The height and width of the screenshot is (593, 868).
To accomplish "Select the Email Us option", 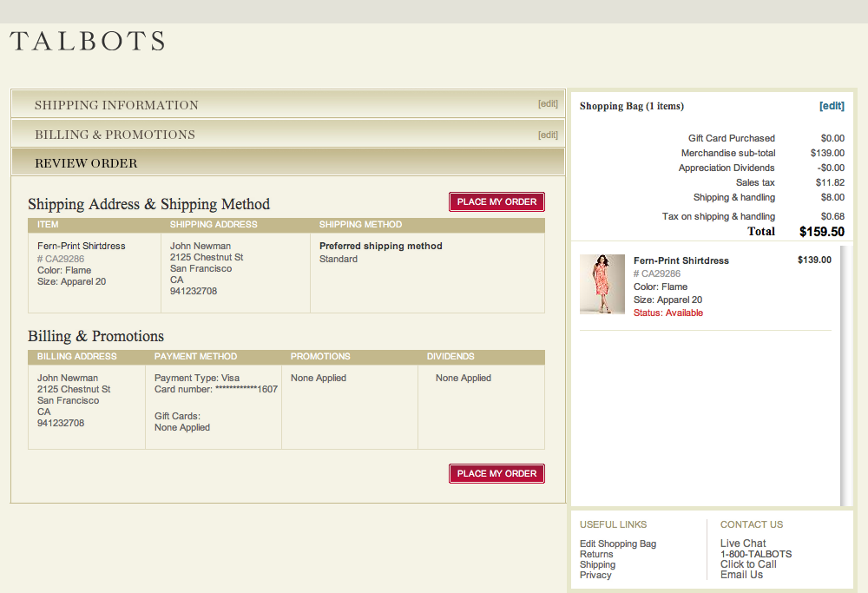I will (x=741, y=575).
